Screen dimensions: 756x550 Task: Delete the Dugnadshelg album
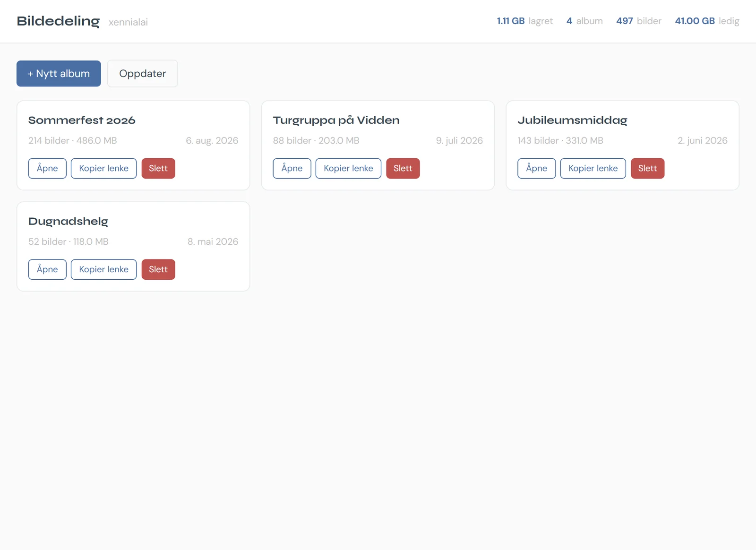pyautogui.click(x=158, y=270)
